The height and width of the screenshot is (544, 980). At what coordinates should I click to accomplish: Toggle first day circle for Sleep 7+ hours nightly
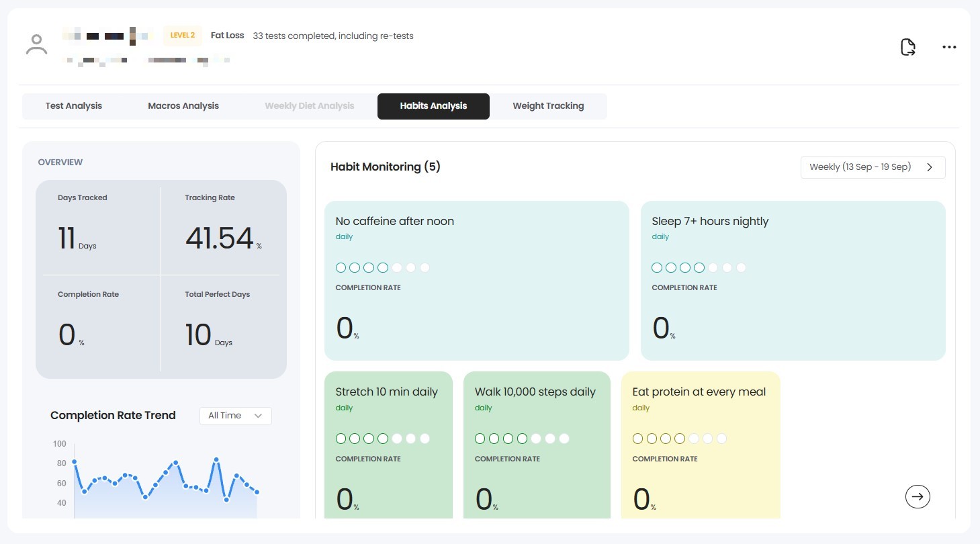click(657, 267)
